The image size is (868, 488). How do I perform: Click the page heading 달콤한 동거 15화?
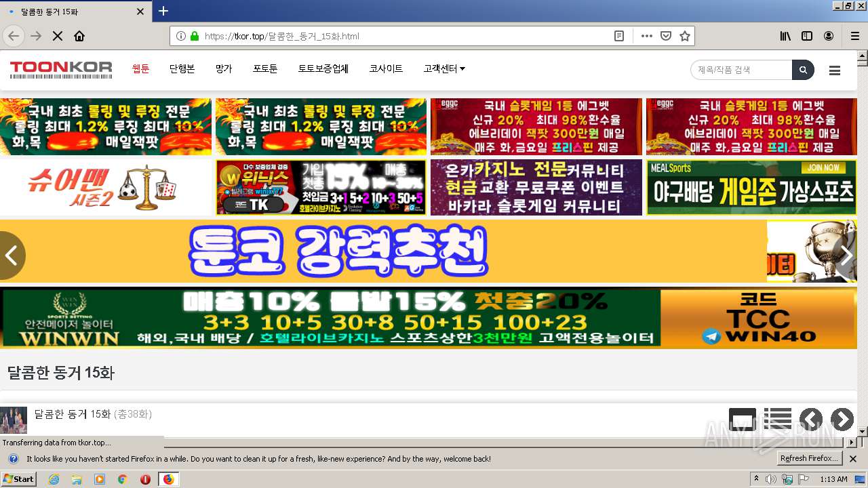point(61,373)
